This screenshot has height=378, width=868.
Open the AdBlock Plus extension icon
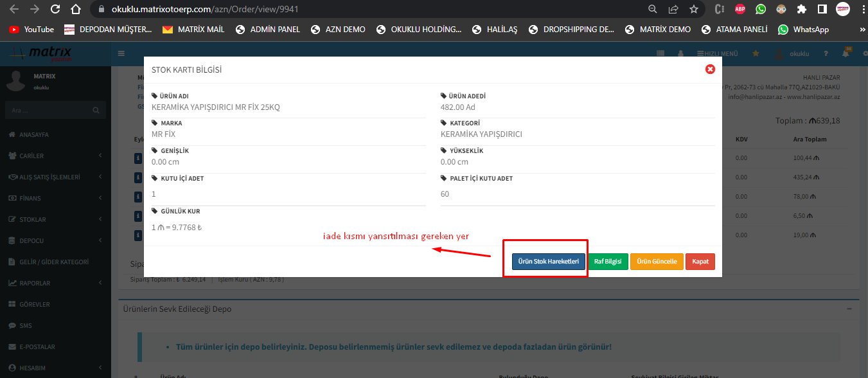coord(740,9)
